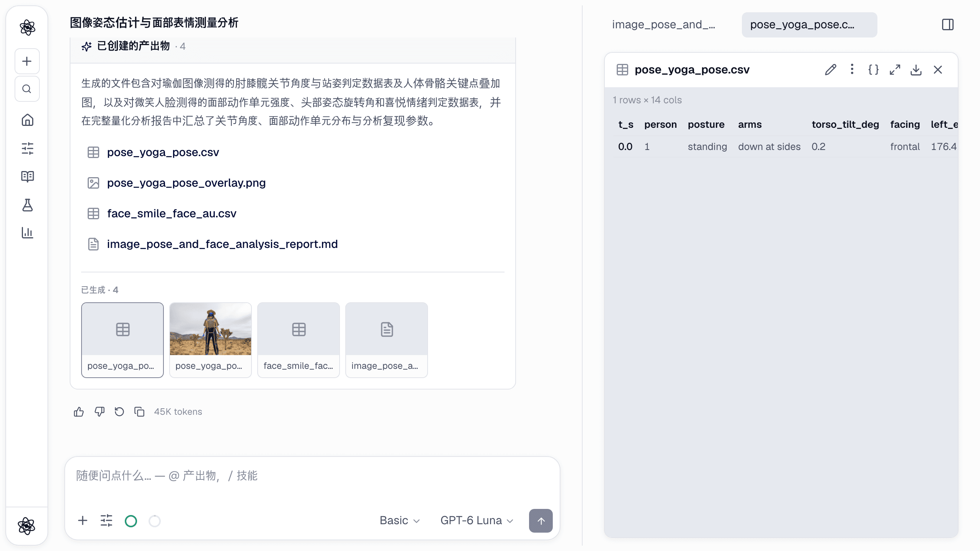
Task: Copy the response with the copy icon
Action: (x=139, y=412)
